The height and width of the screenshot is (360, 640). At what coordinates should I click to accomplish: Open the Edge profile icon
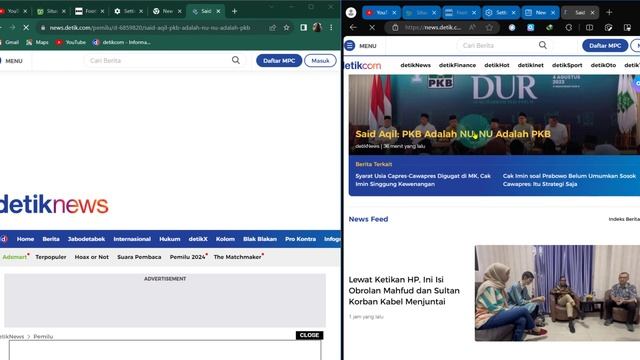(351, 12)
